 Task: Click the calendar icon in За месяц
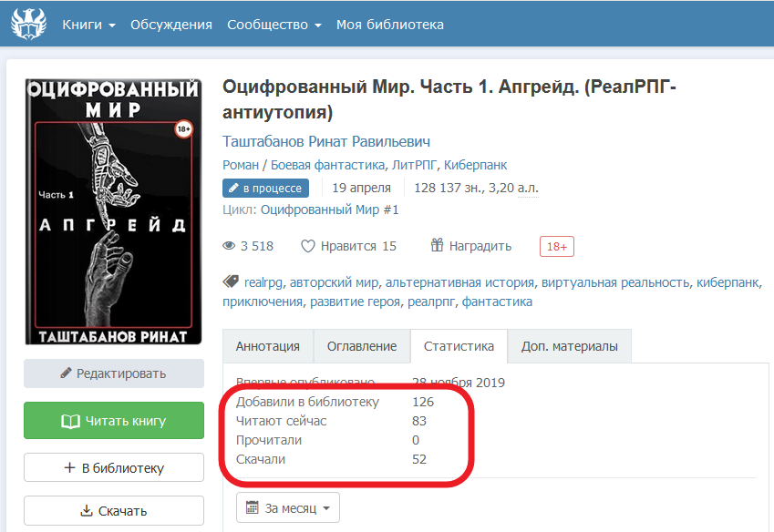coord(253,507)
